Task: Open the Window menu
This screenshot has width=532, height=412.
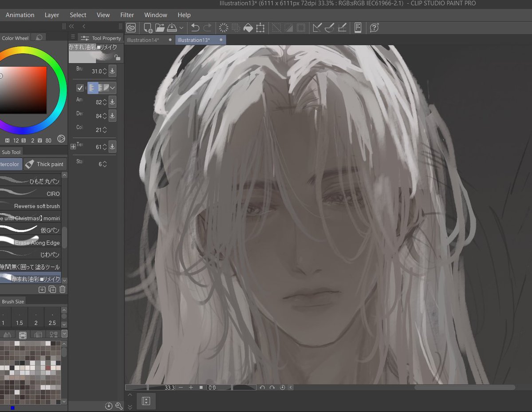Action: 156,15
